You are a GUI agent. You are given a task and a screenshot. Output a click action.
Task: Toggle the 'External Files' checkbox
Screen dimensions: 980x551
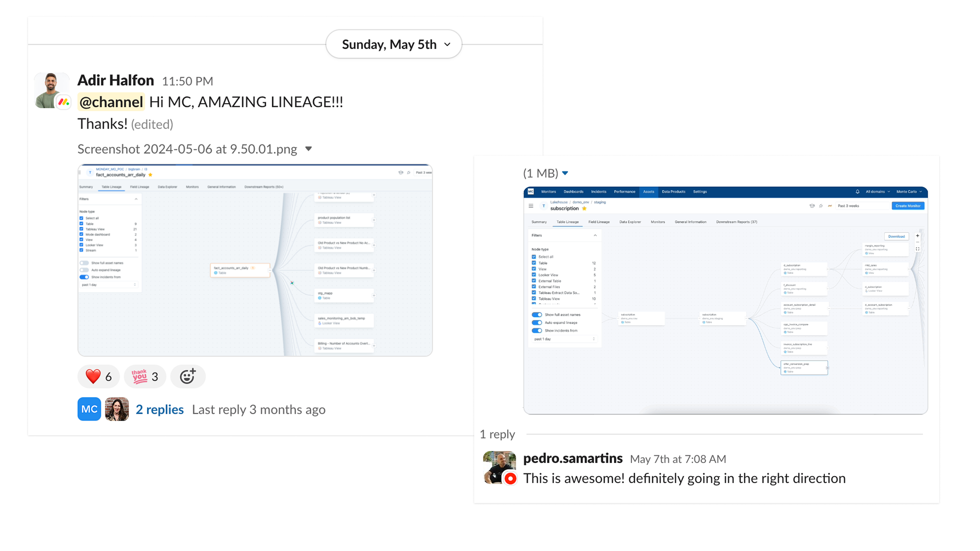point(534,287)
